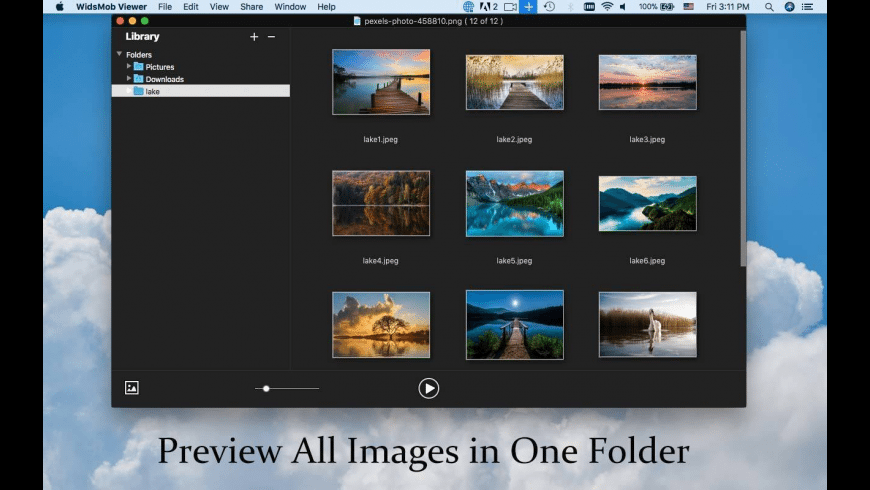Viewport: 870px width, 490px height.
Task: Expand the Downloads folder
Action: coord(129,78)
